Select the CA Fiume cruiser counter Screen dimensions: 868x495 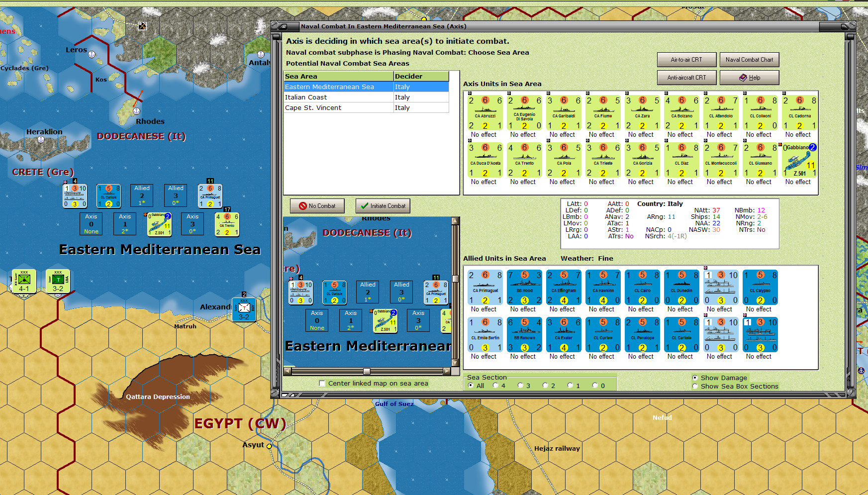coord(603,113)
